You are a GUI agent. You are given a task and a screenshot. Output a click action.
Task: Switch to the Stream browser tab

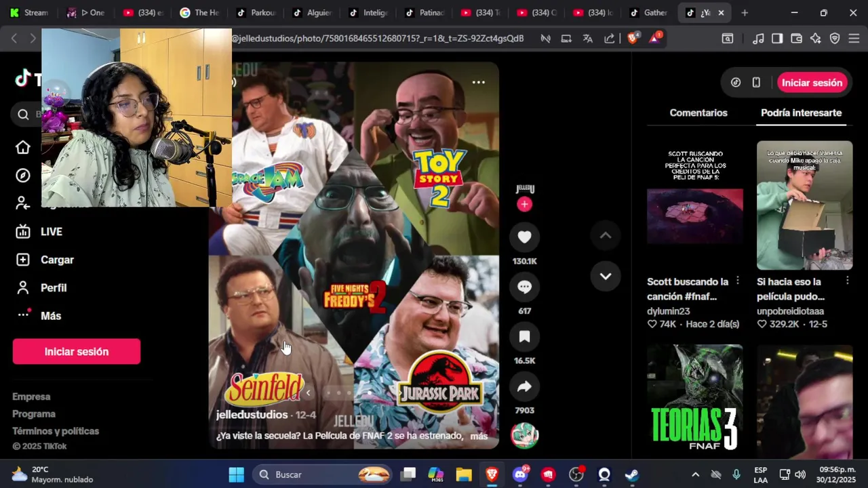30,12
